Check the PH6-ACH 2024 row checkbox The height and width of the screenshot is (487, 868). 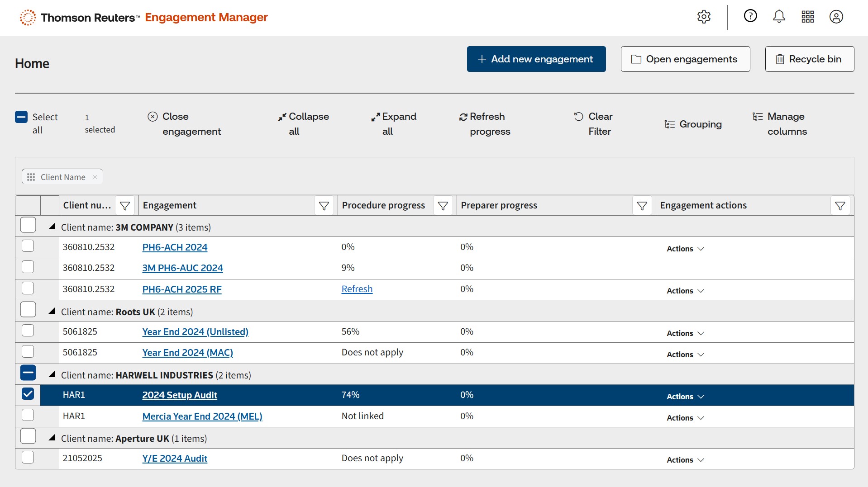pyautogui.click(x=28, y=246)
